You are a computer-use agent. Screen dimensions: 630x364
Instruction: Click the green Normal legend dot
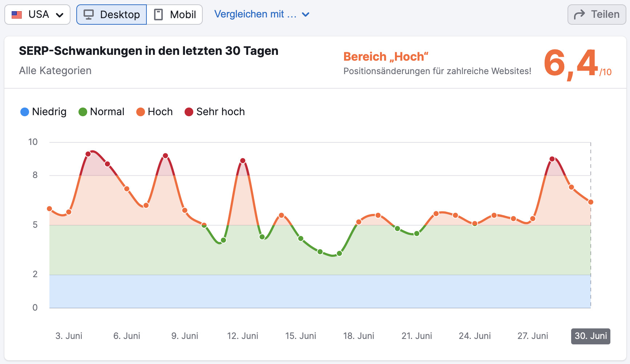[x=82, y=112]
